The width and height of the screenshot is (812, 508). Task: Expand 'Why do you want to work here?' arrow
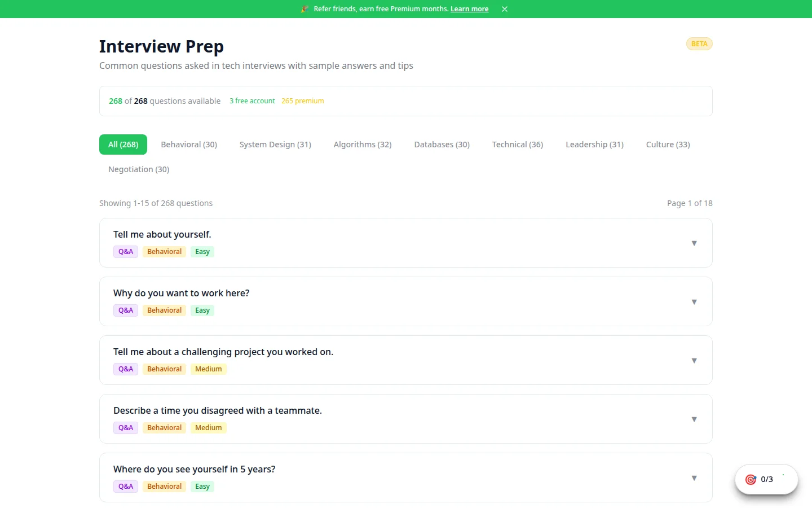(694, 301)
